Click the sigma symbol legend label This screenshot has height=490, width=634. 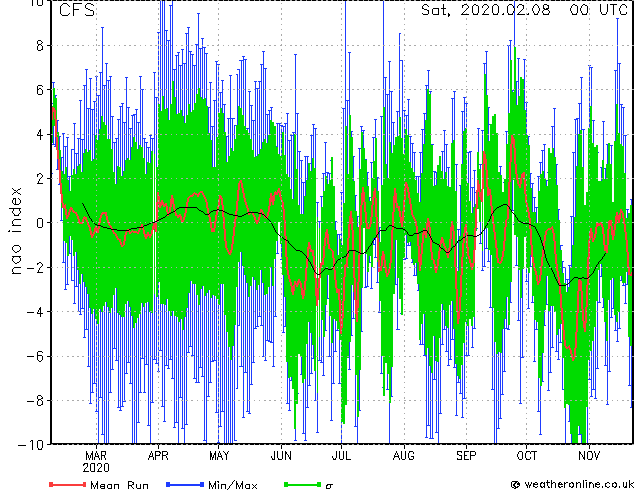tap(329, 486)
